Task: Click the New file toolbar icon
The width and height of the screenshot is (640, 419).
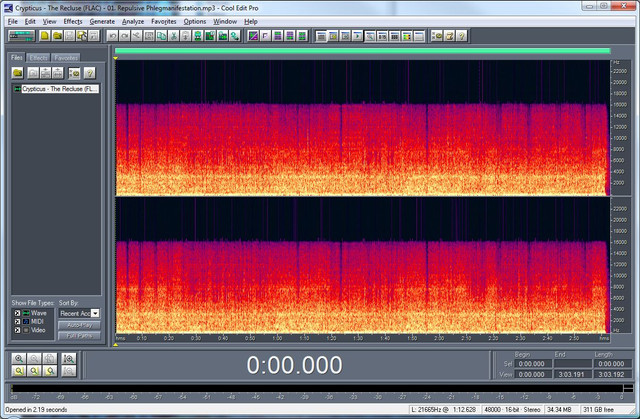Action: click(45, 36)
